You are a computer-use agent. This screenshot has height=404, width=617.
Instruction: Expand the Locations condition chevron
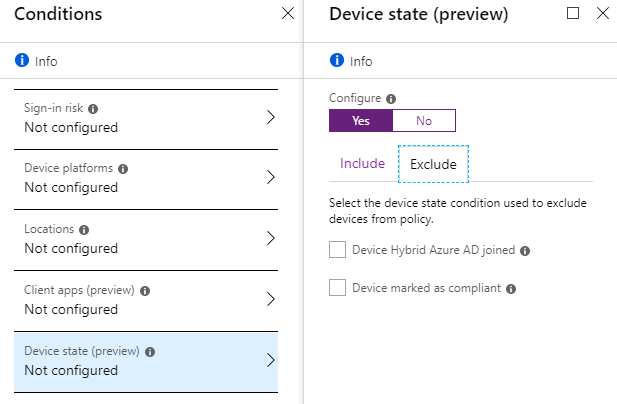270,239
